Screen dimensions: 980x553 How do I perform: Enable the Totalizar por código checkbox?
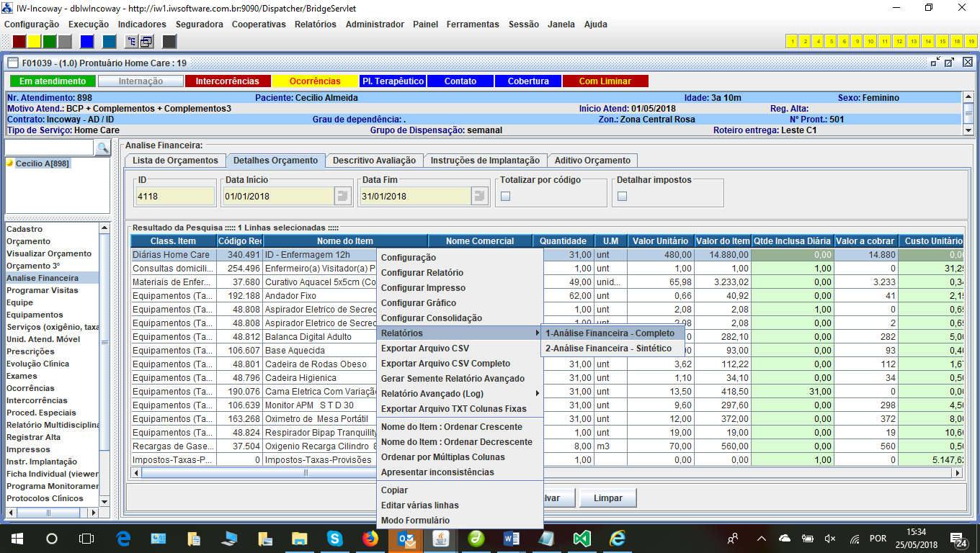505,196
